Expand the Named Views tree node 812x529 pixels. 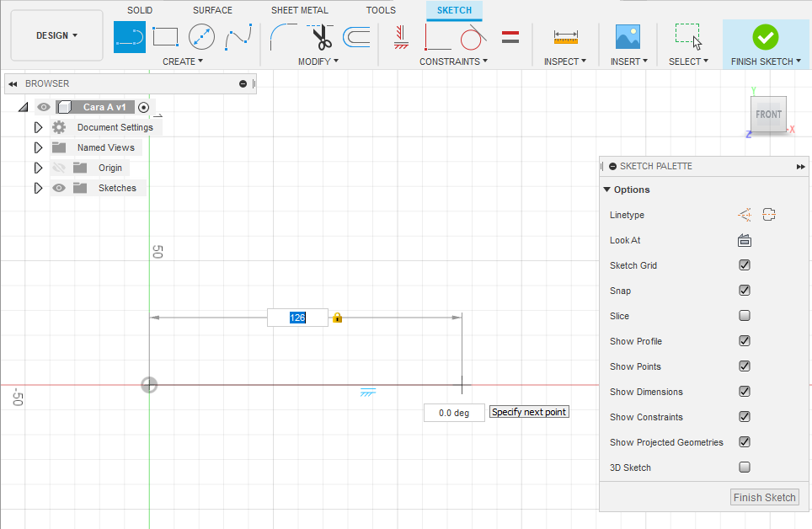(x=38, y=147)
